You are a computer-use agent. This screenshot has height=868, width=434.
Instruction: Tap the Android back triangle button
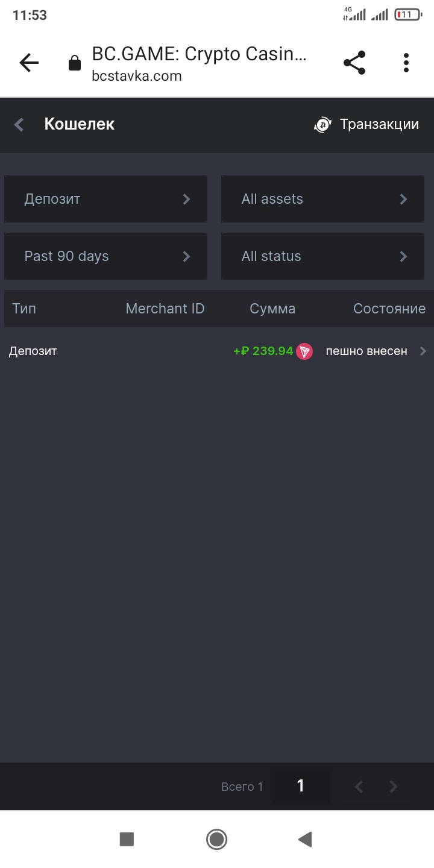[305, 839]
